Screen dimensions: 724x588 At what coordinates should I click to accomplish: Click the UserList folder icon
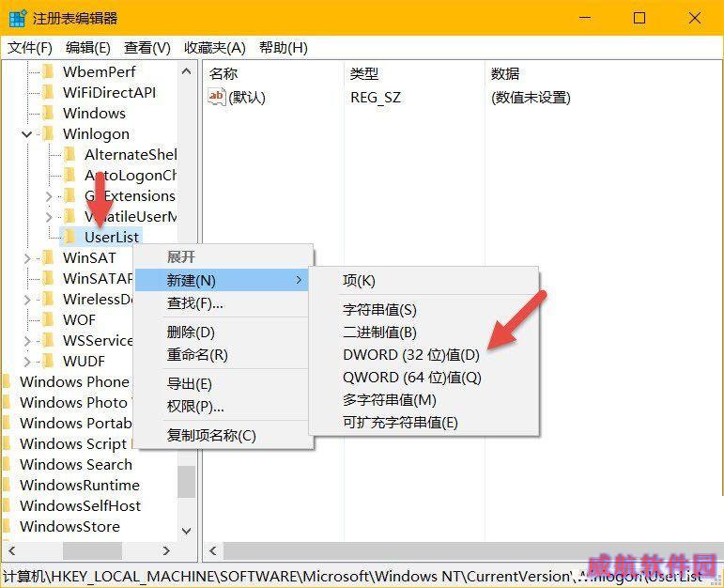pos(69,237)
